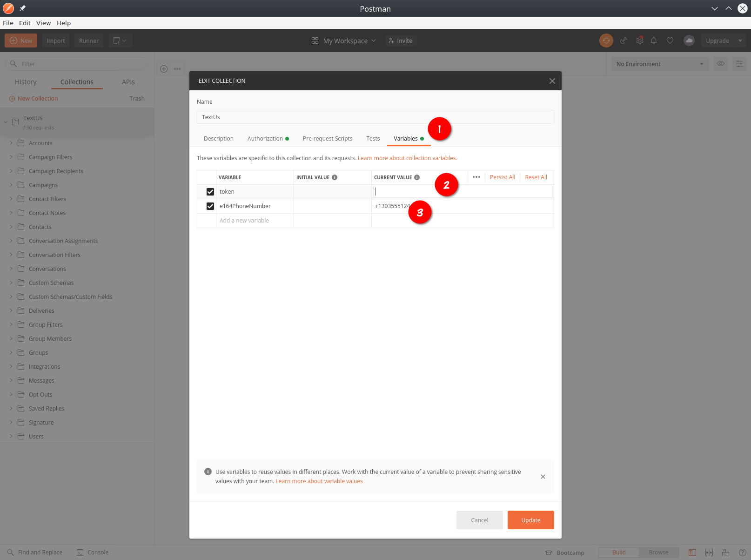Screen dimensions: 751x560
Task: Open Learn more about collection variables link
Action: click(407, 158)
